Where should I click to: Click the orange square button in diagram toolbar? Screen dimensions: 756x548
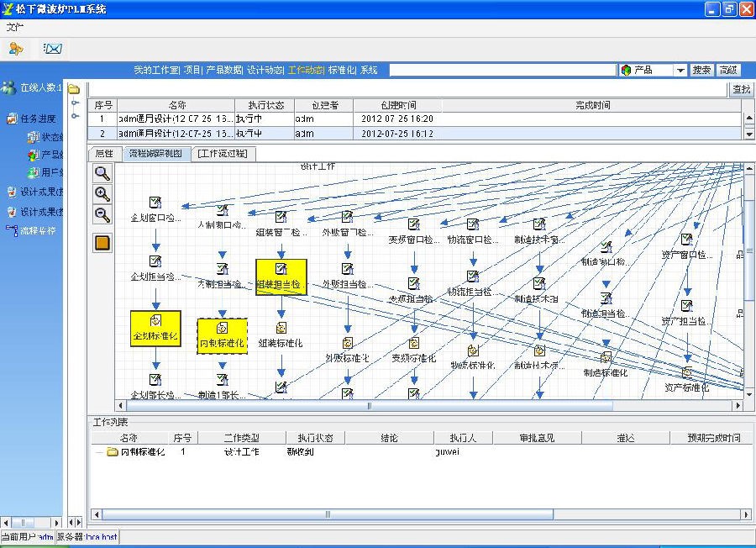click(x=102, y=243)
